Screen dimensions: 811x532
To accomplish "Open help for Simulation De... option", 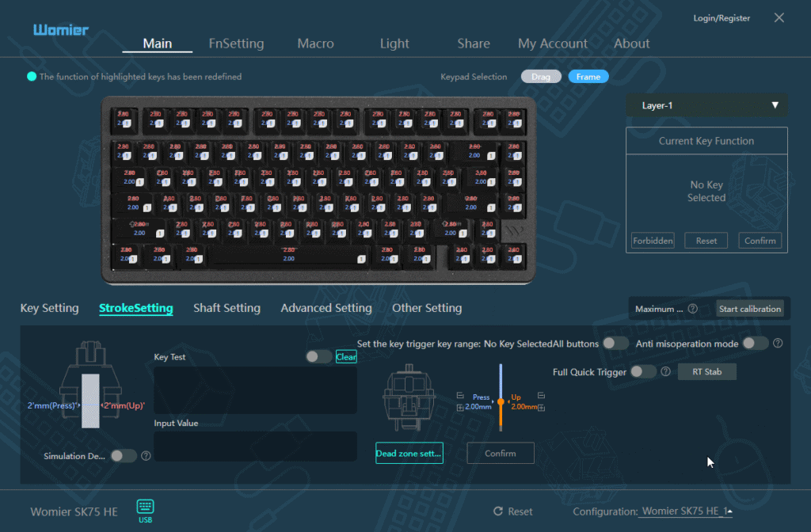I will pos(146,455).
